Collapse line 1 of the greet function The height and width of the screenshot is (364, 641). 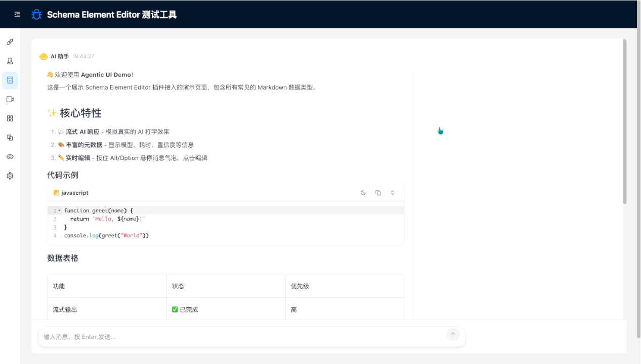tap(59, 210)
